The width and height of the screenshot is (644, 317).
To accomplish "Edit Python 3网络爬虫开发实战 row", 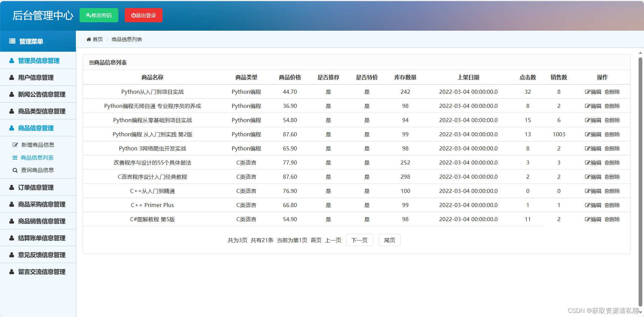I will click(593, 148).
